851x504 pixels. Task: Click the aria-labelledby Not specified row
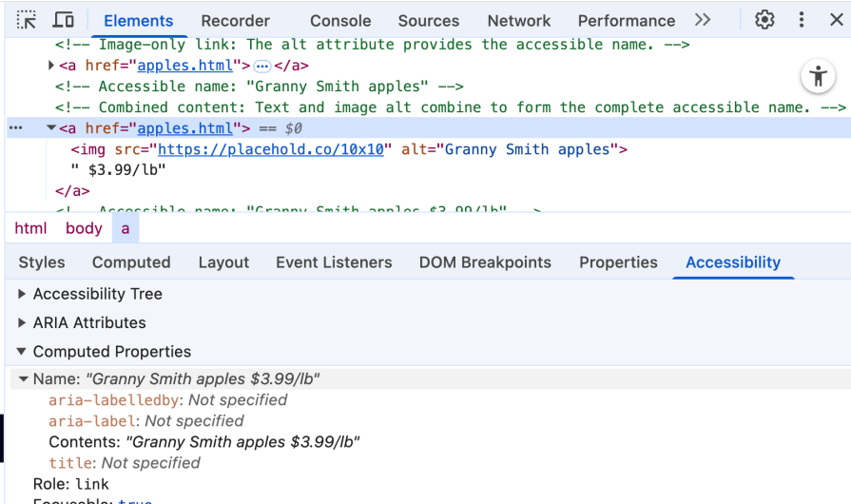click(x=167, y=399)
